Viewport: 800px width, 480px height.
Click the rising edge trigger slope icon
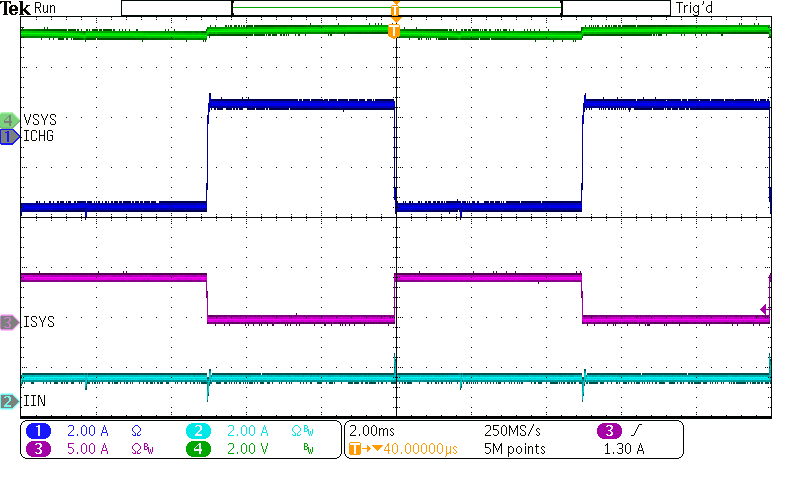[x=638, y=431]
